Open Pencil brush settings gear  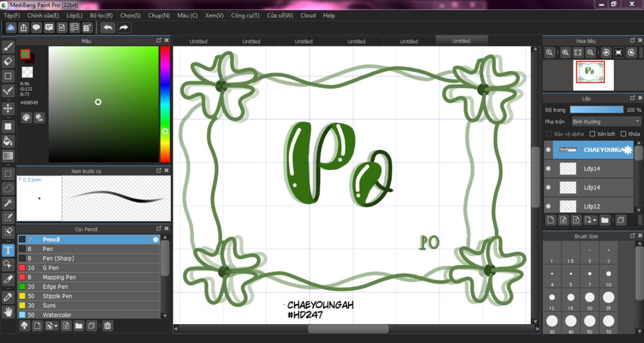coord(156,240)
